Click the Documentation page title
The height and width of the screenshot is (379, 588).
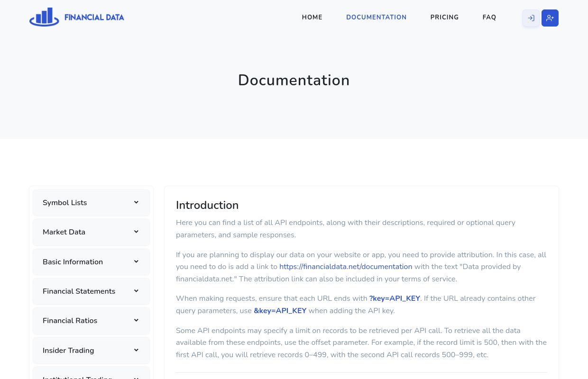tap(294, 80)
